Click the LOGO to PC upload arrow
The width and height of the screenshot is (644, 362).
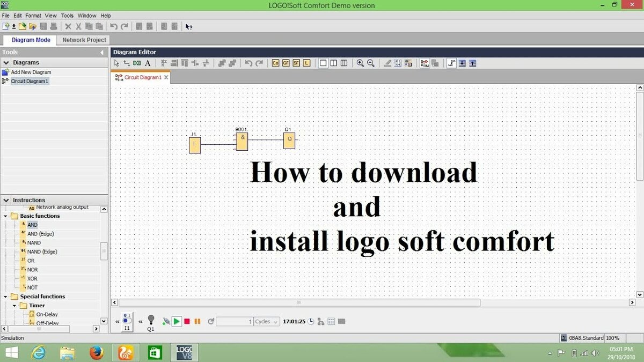coord(472,63)
